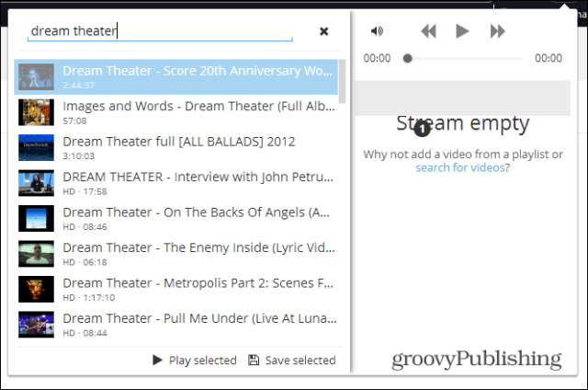Open thumbnail of Metropolis Part 2 video
The width and height of the screenshot is (588, 390).
36,289
